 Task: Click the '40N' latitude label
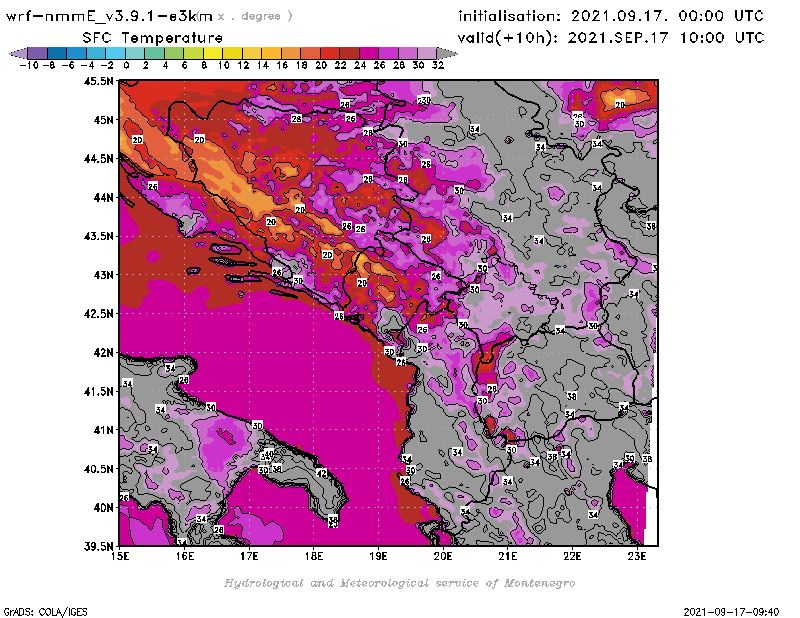click(103, 508)
